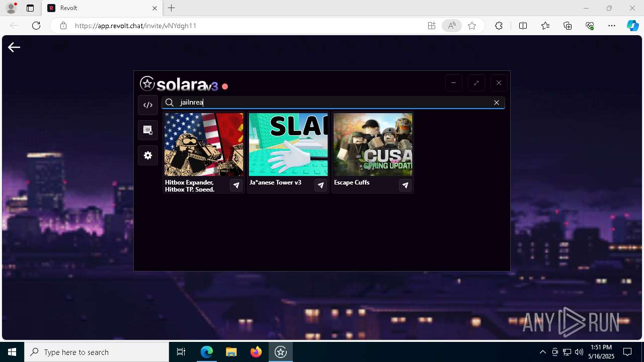Click into the jailnrea search field

[333, 103]
